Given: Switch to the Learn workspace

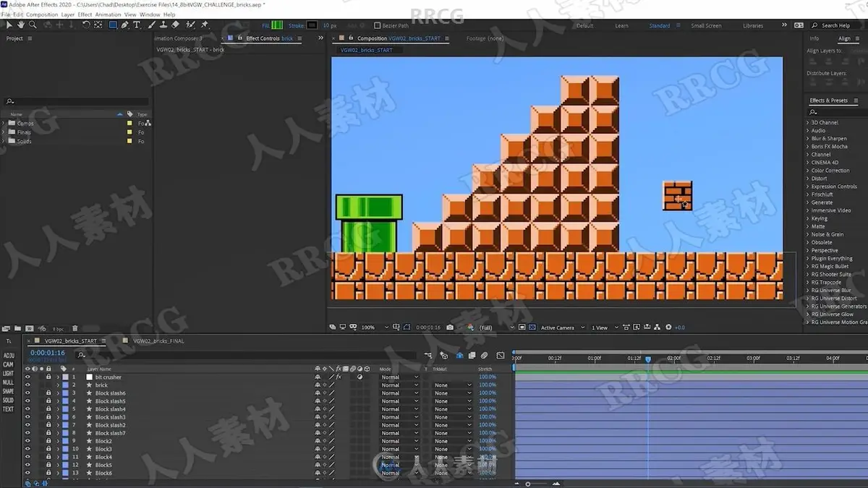Looking at the screenshot, I should (621, 25).
